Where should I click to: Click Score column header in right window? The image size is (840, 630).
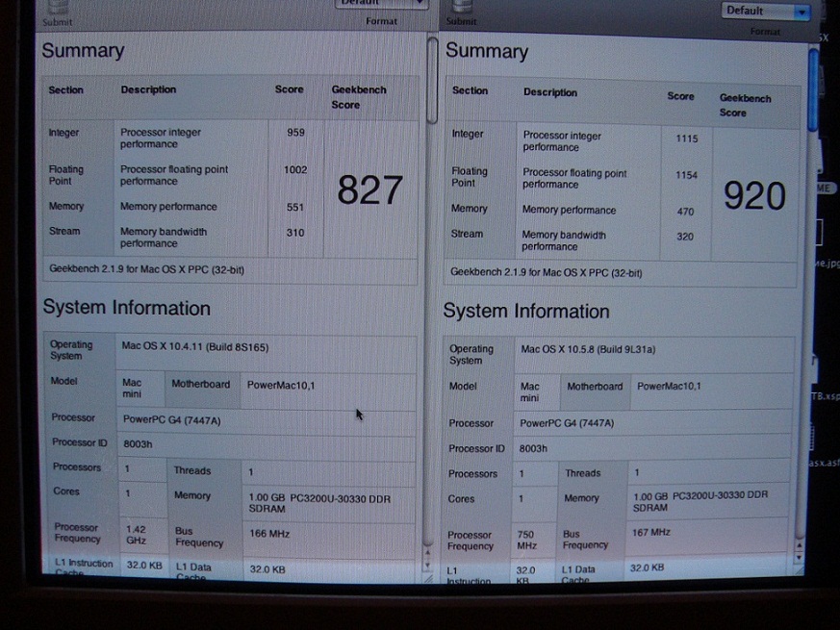680,96
